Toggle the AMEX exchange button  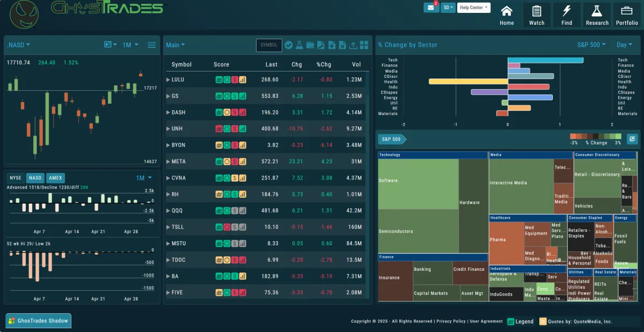point(55,178)
